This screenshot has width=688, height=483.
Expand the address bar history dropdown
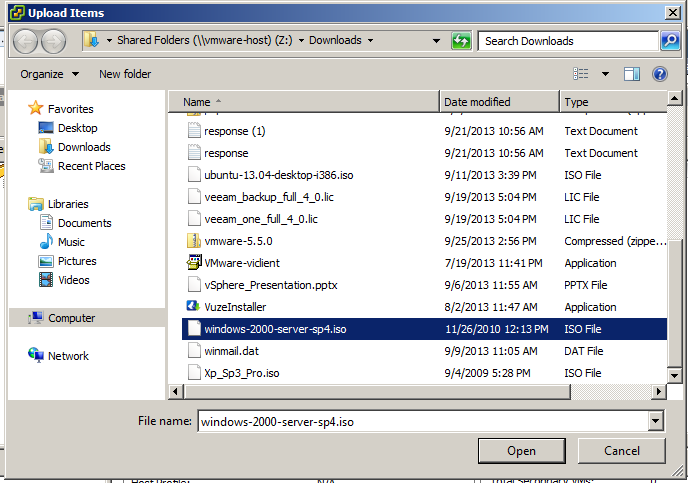click(436, 41)
